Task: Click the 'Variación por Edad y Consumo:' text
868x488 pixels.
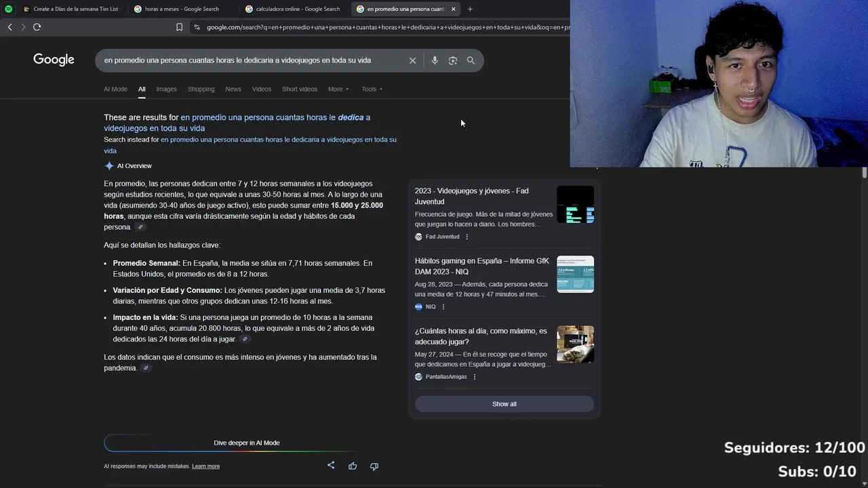Action: [167, 290]
